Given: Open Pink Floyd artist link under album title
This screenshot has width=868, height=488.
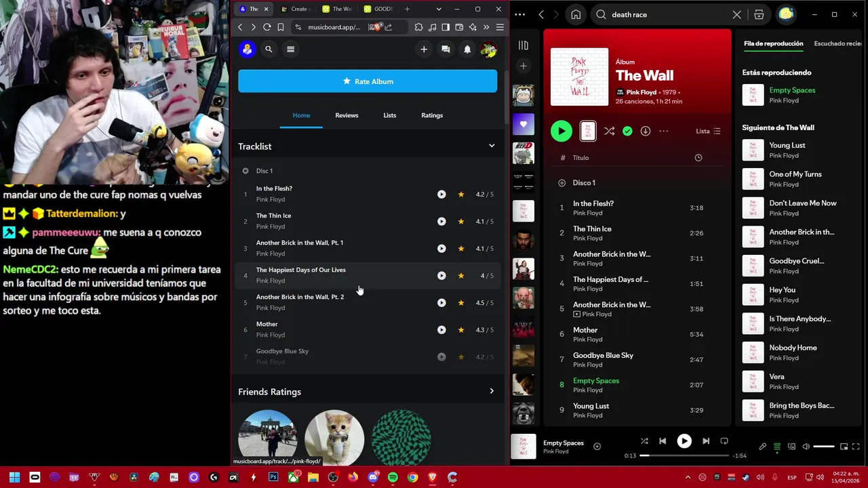Looking at the screenshot, I should coord(641,92).
